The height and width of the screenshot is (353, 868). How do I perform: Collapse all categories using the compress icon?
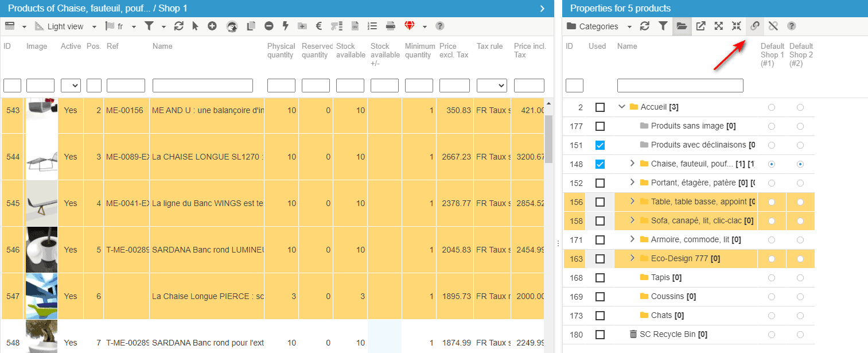737,26
